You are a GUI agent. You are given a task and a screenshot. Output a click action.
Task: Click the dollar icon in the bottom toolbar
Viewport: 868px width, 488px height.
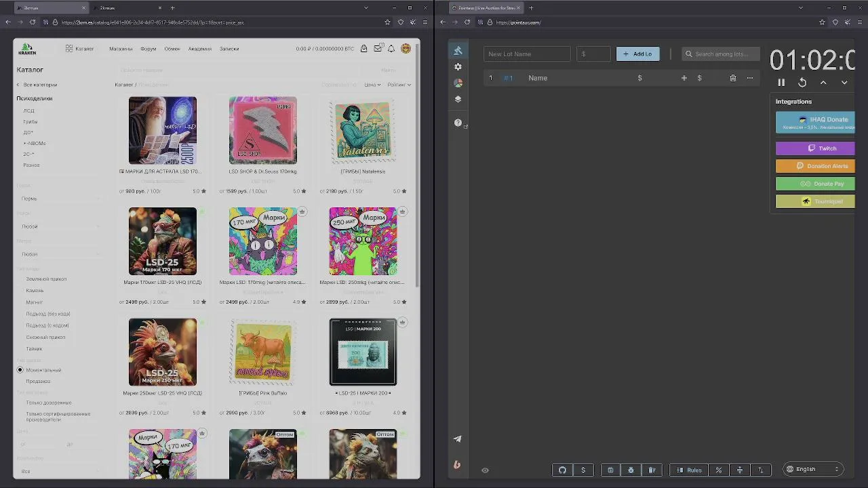point(583,470)
